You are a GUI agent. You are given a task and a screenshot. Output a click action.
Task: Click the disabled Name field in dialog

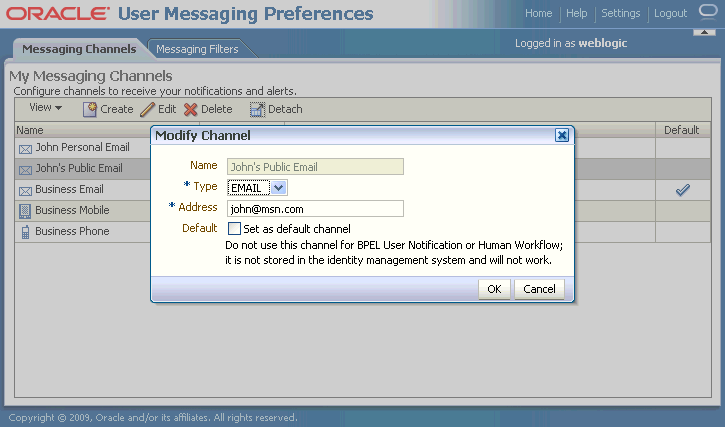315,167
